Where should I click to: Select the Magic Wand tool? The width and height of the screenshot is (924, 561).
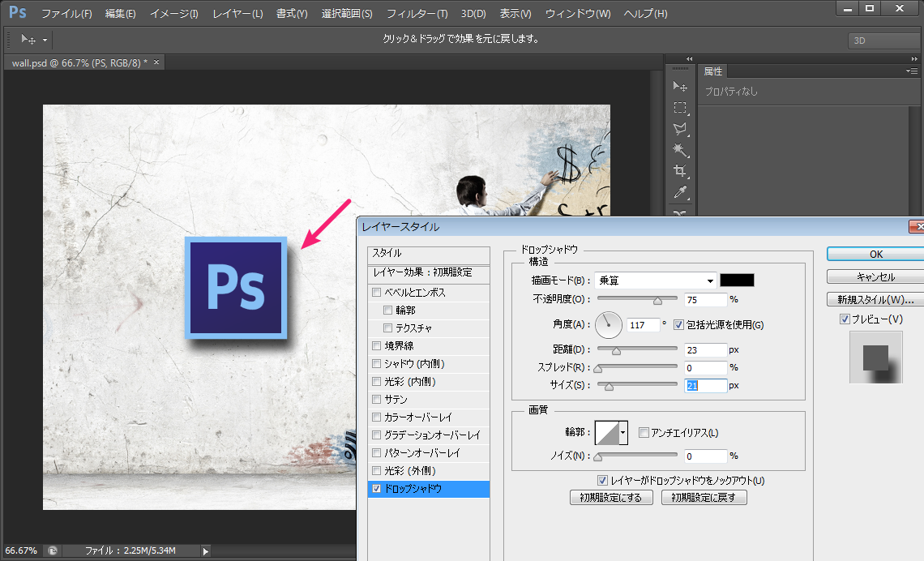(x=681, y=150)
